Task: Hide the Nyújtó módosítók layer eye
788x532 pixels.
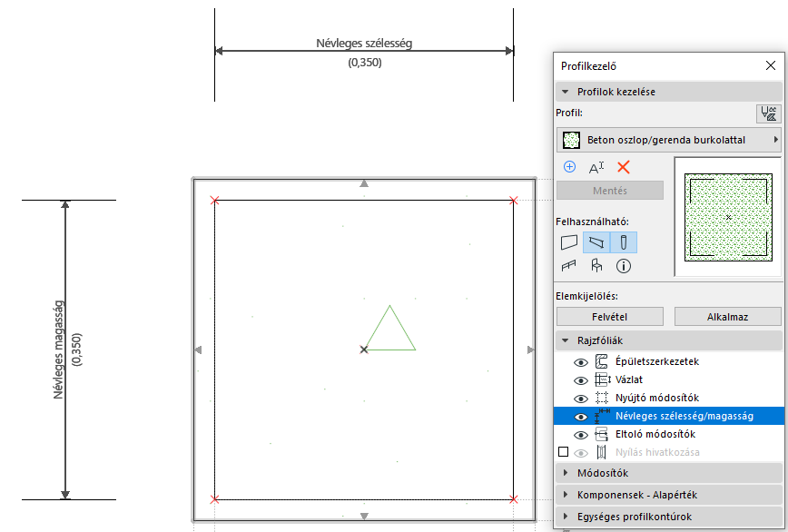Action: pos(581,399)
